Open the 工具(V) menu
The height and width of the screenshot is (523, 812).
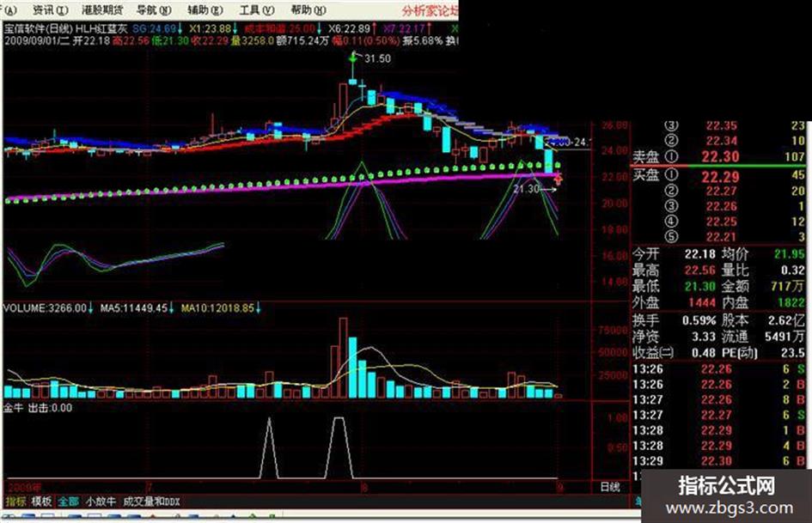pyautogui.click(x=257, y=9)
